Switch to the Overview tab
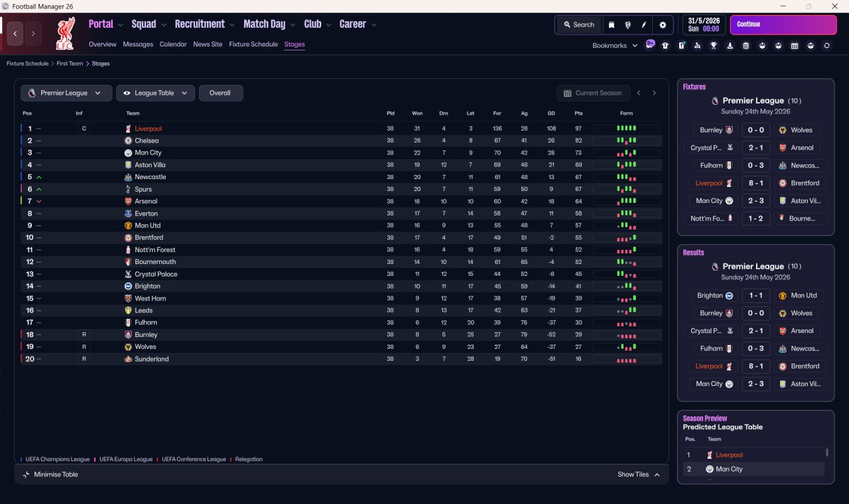 tap(103, 44)
